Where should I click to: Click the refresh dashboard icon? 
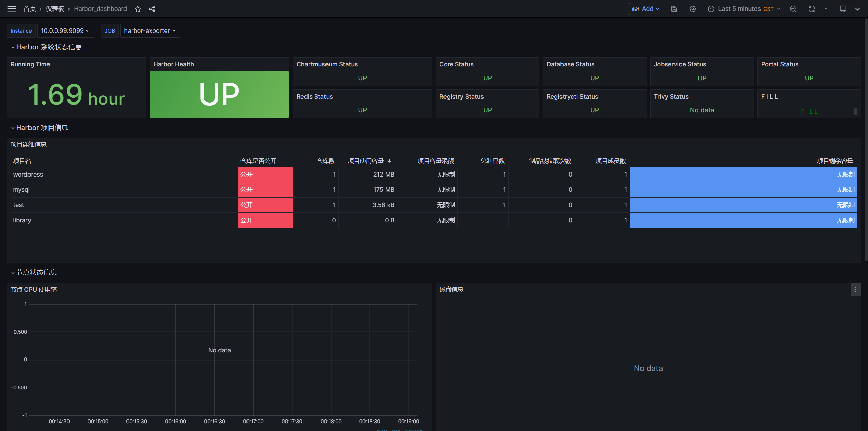tap(812, 9)
